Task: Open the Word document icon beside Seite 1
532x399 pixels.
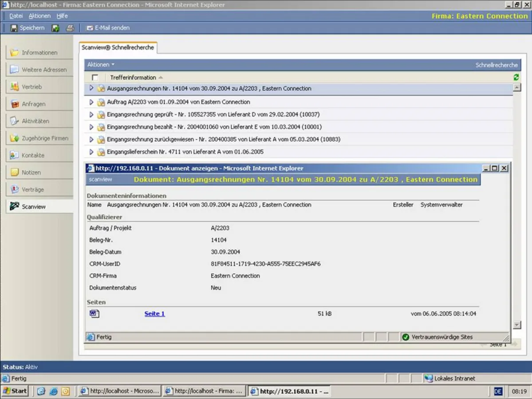Action: point(94,313)
